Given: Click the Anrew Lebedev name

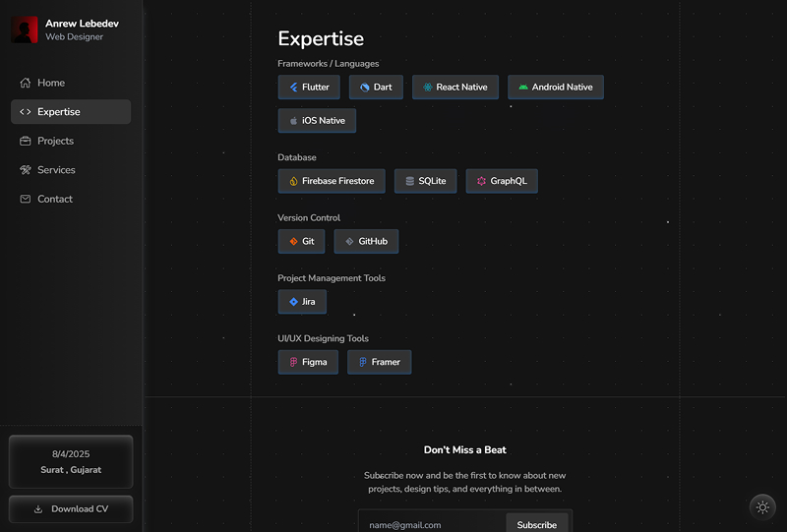Looking at the screenshot, I should click(82, 24).
